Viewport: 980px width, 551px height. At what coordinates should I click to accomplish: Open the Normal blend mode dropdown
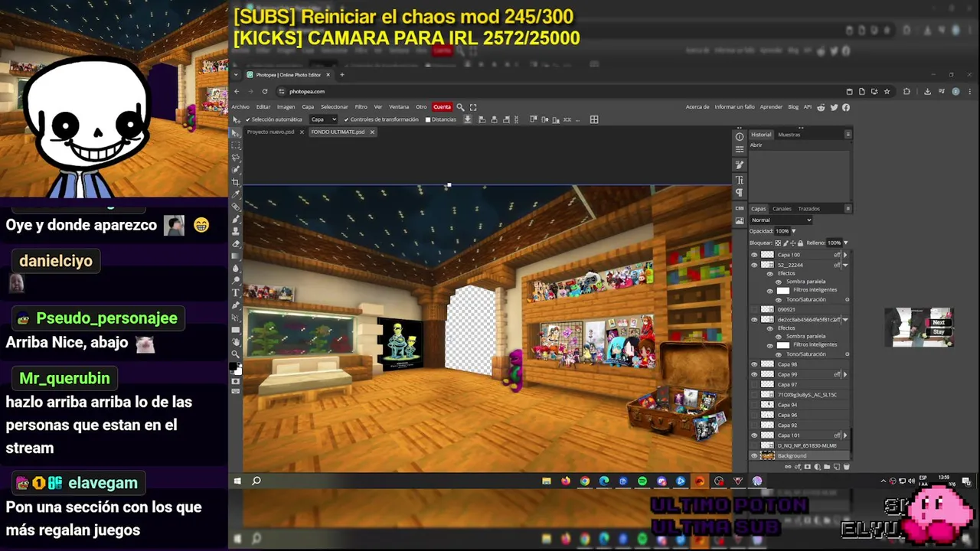tap(780, 220)
